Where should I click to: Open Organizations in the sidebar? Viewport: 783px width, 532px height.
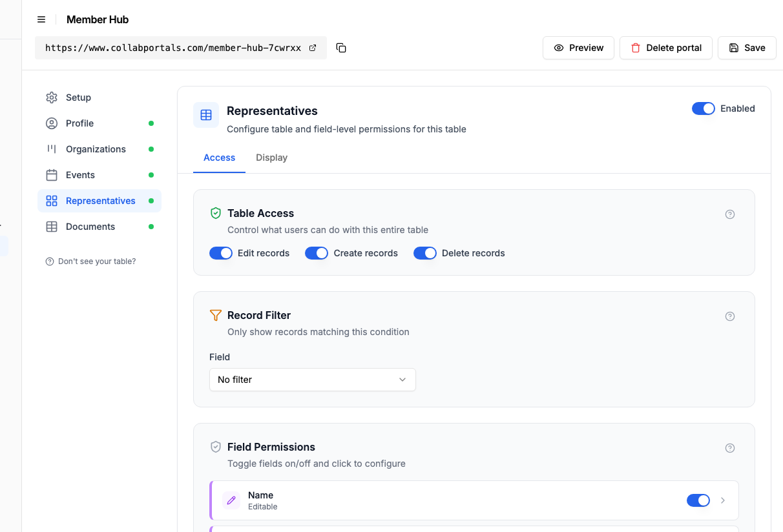click(99, 149)
